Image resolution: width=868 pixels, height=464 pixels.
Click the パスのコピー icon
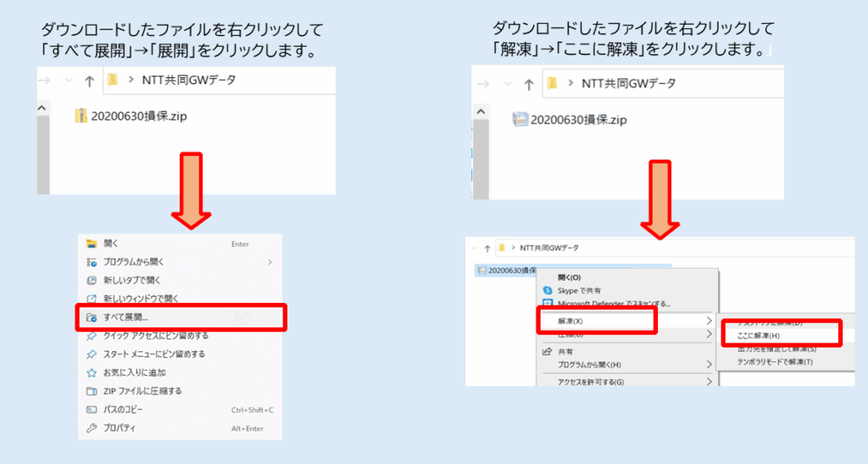[x=92, y=410]
